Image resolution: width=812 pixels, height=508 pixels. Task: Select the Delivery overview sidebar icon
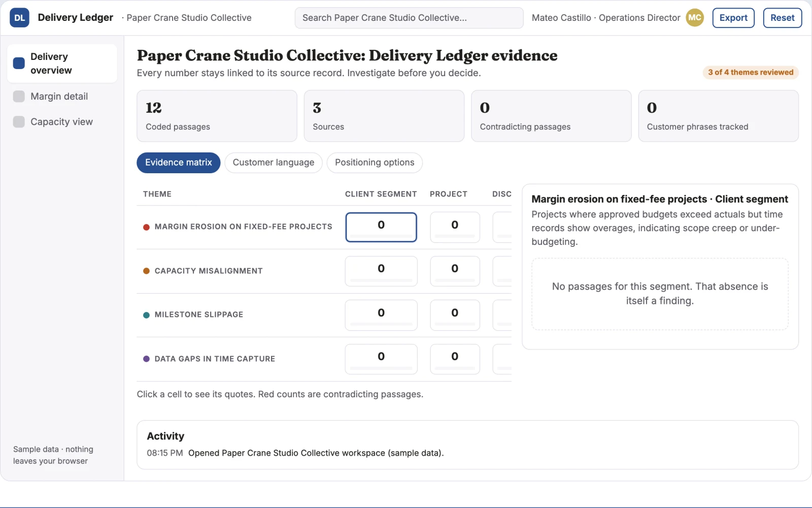(19, 63)
